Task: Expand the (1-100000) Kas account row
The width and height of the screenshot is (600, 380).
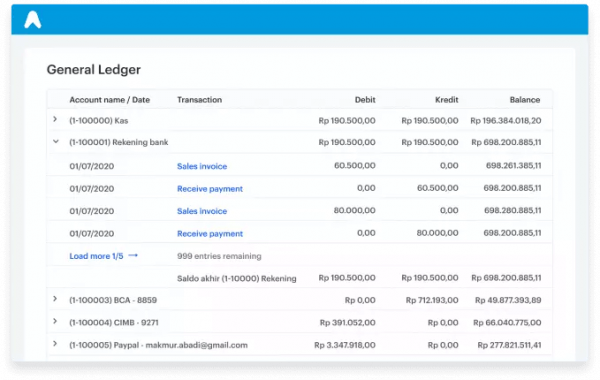Action: pyautogui.click(x=55, y=119)
